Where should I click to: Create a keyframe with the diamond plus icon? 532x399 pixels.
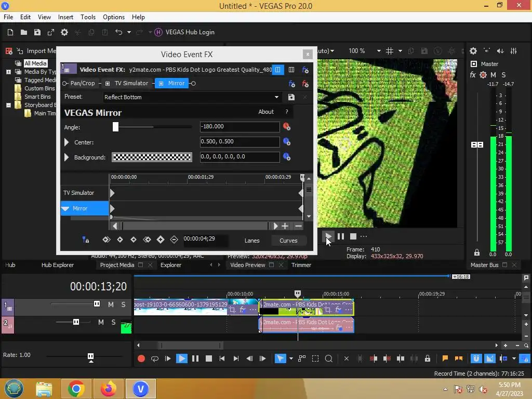[x=161, y=240]
